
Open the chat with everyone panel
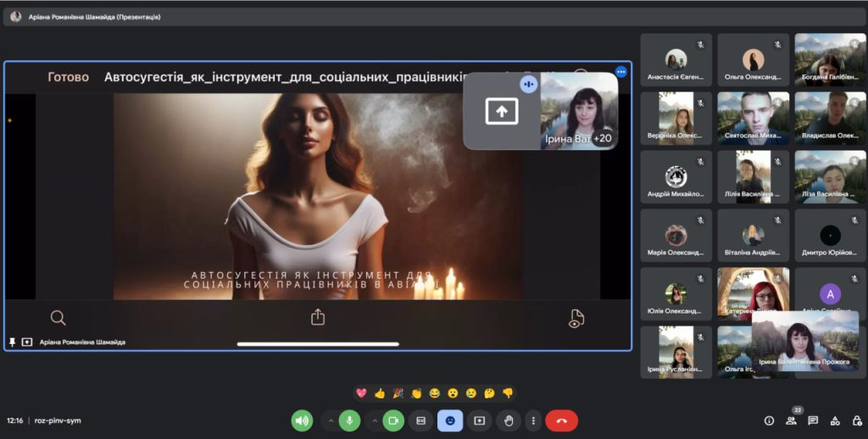pyautogui.click(x=813, y=420)
